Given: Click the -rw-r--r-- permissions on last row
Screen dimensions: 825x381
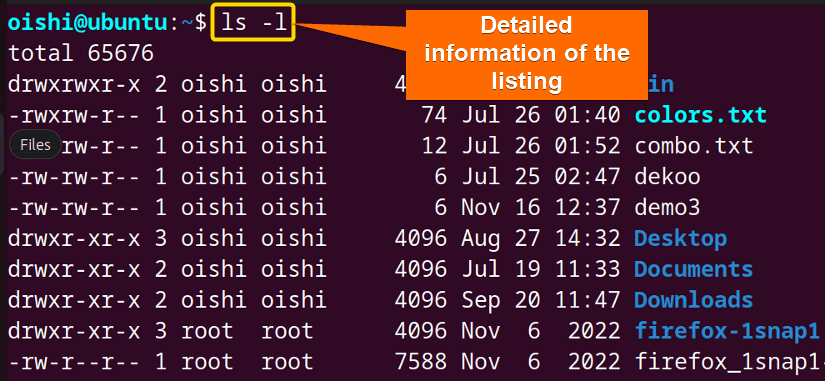Looking at the screenshot, I should 74,363.
